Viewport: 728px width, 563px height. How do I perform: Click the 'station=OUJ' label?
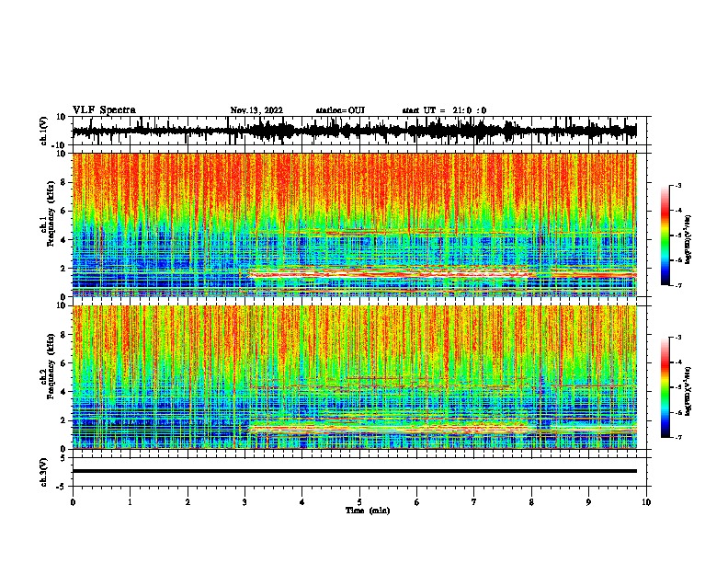[340, 110]
